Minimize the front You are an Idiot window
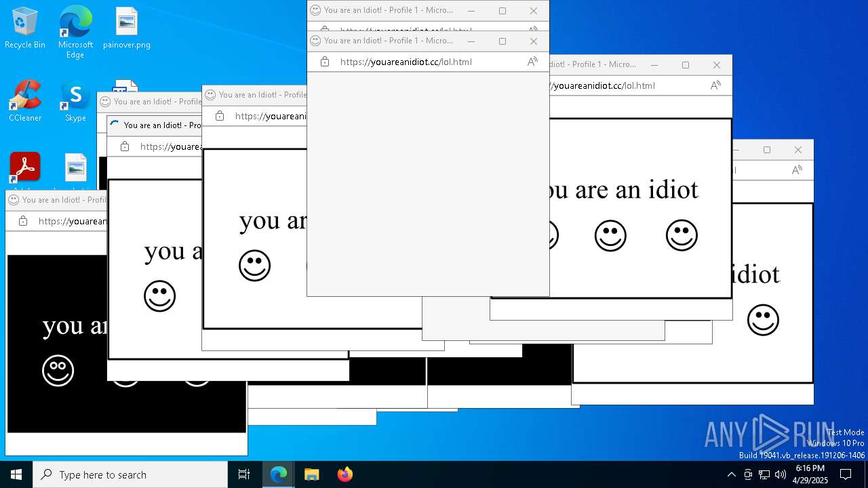 [x=471, y=41]
